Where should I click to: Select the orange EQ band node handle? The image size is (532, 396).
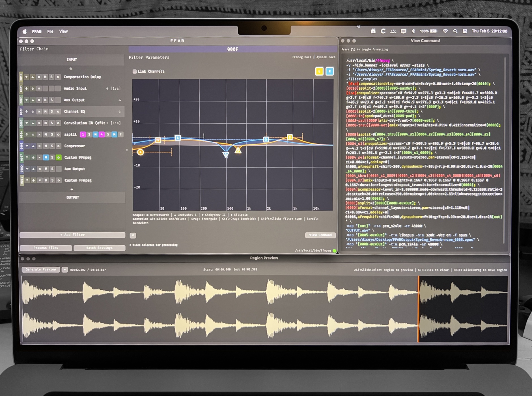141,152
